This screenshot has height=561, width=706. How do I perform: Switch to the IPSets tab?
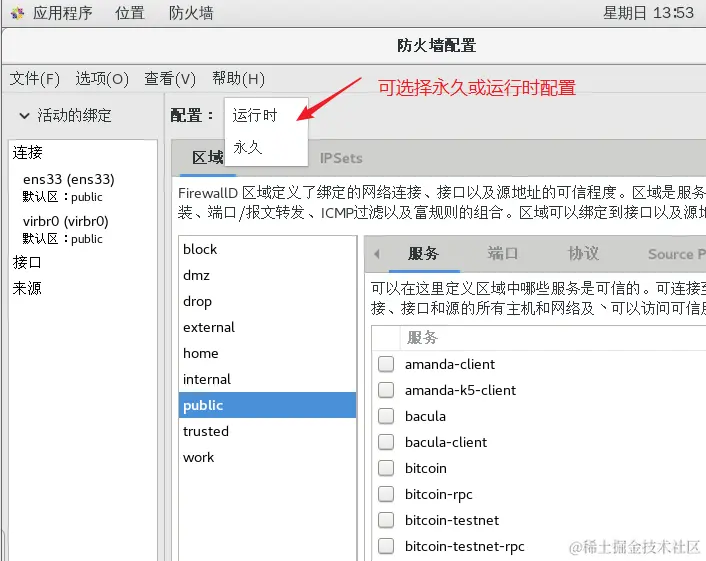341,158
